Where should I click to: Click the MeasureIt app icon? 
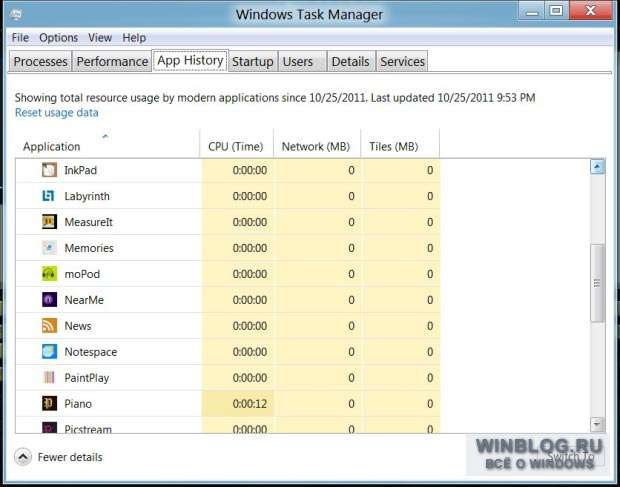click(49, 222)
